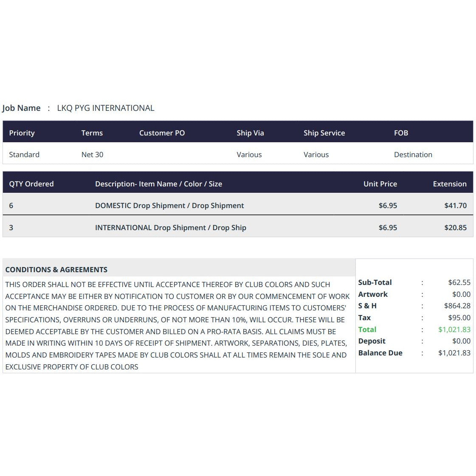Click the Sub-Total value $62.55
Viewport: 476px width, 476px height.
coord(459,283)
